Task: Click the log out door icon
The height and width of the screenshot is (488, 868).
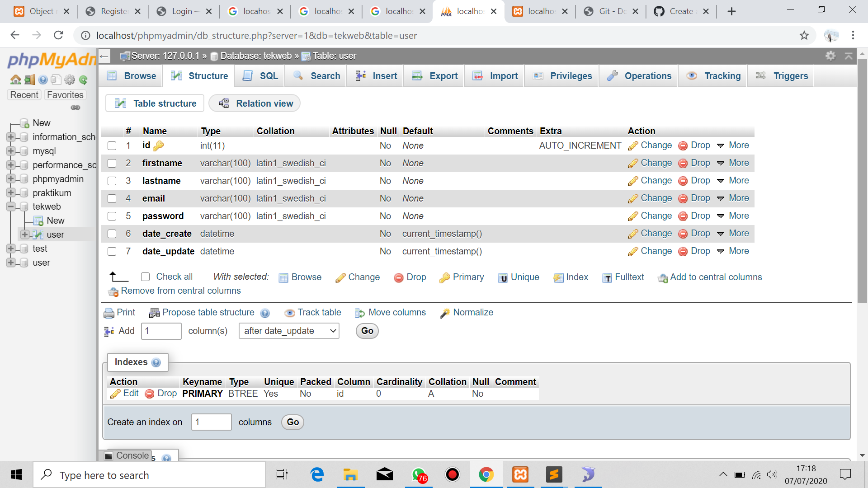Action: click(29, 80)
